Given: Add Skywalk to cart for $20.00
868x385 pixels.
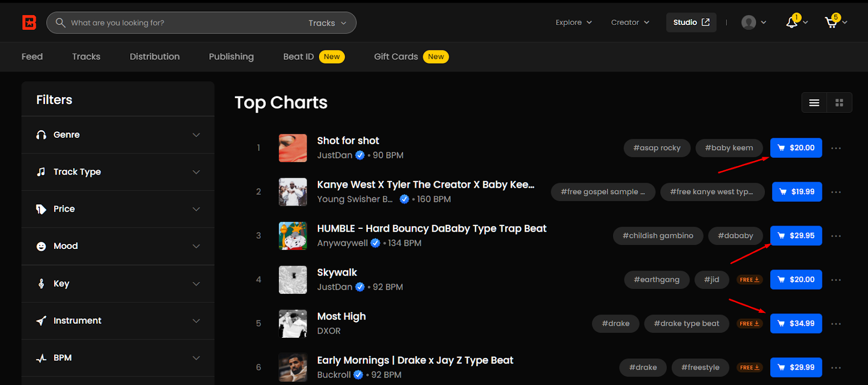Looking at the screenshot, I should point(796,280).
